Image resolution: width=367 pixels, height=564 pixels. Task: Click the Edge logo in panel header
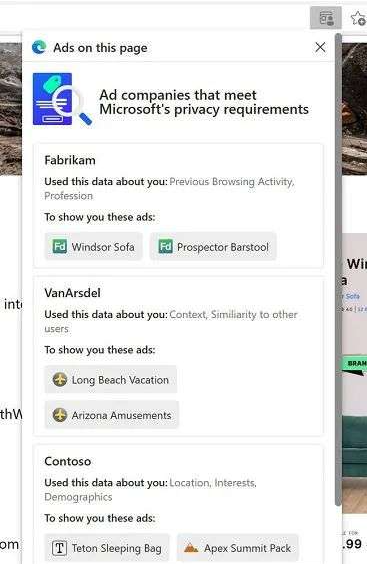39,47
